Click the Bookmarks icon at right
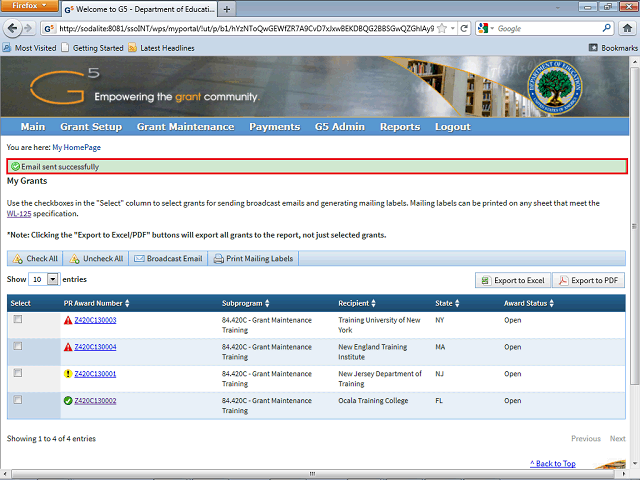The height and width of the screenshot is (480, 640). 593,48
